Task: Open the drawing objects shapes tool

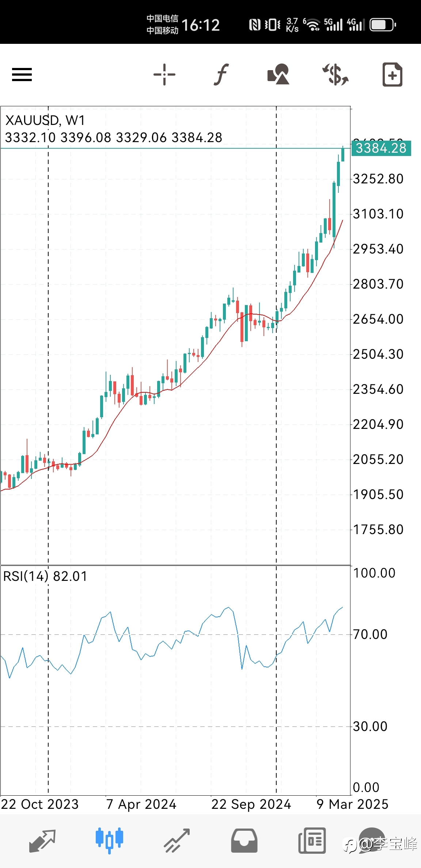Action: 278,74
